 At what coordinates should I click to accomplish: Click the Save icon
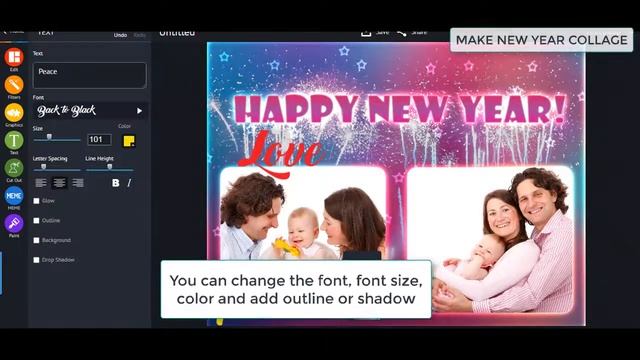coord(366,33)
